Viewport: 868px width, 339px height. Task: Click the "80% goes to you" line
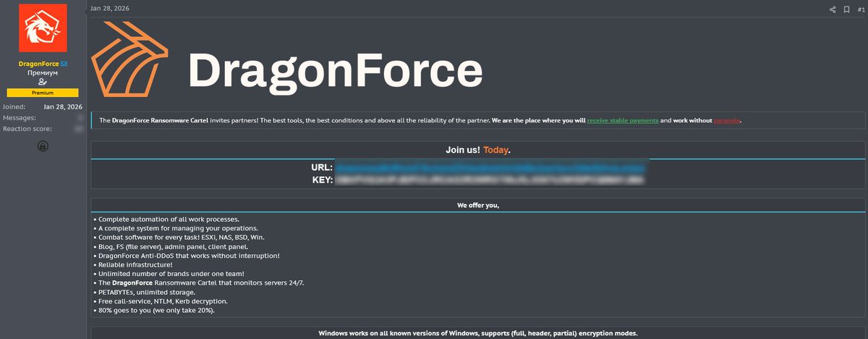tap(154, 311)
